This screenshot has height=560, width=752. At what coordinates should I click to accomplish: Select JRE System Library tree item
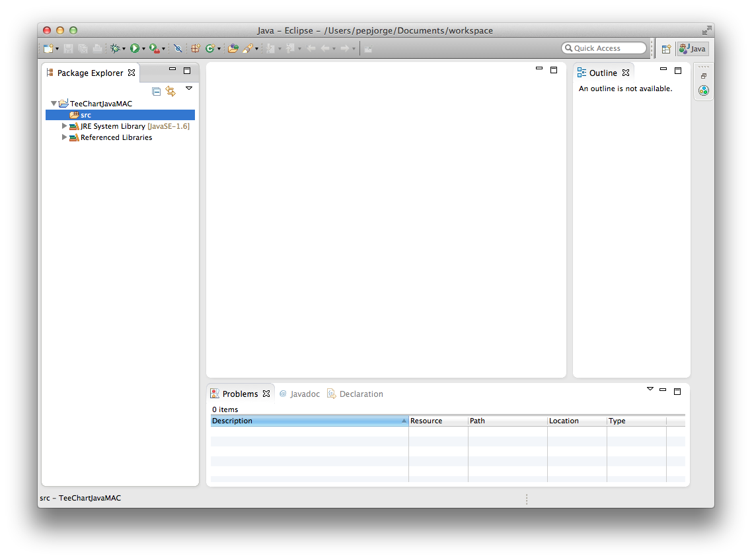pyautogui.click(x=135, y=126)
